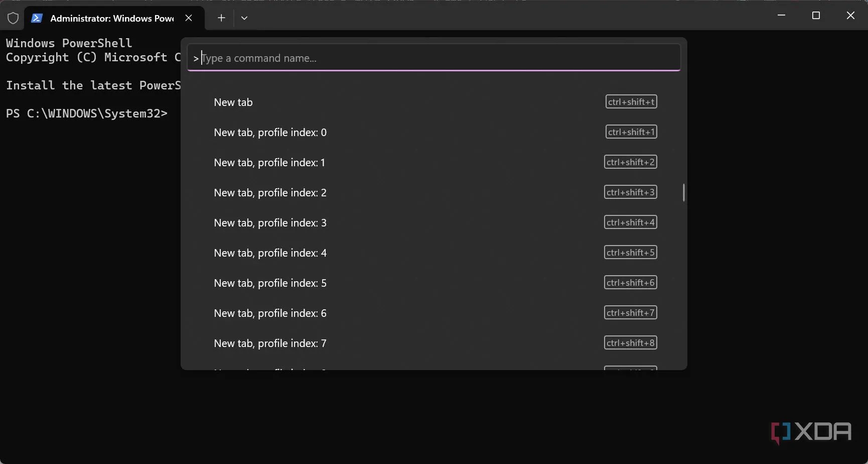The height and width of the screenshot is (464, 868).
Task: Choose "New tab, profile index: 0"
Action: [x=270, y=133]
